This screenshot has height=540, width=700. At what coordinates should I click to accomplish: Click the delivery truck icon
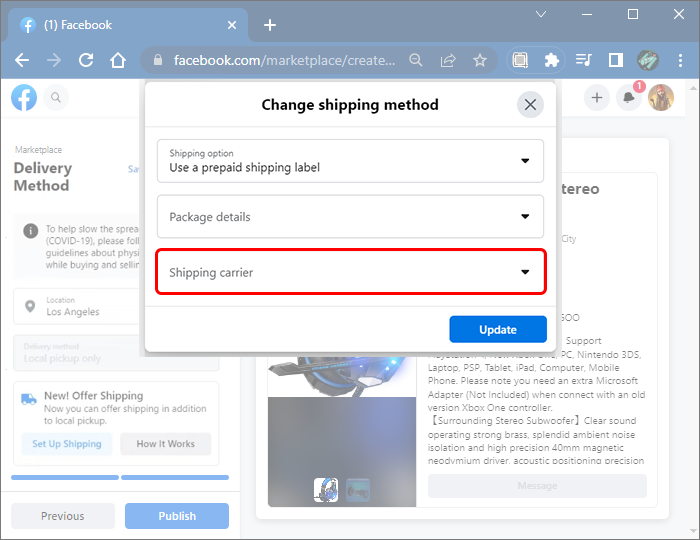pyautogui.click(x=29, y=399)
